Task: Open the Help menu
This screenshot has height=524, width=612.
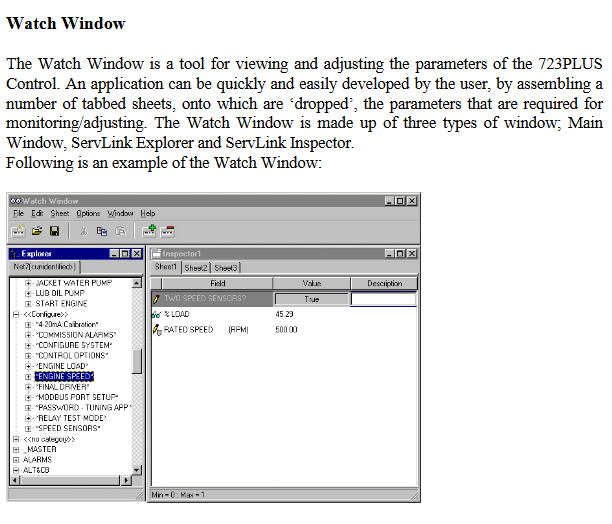Action: tap(148, 213)
